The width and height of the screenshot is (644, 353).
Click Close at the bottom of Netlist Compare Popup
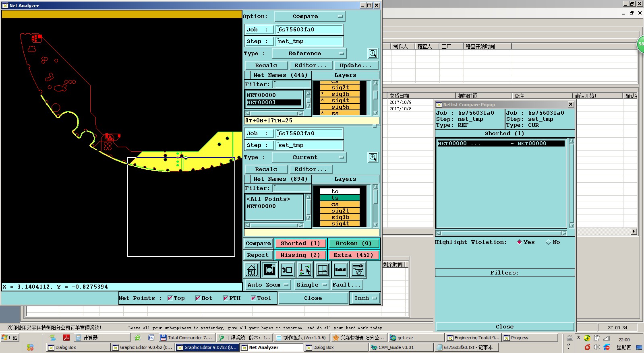[505, 327]
